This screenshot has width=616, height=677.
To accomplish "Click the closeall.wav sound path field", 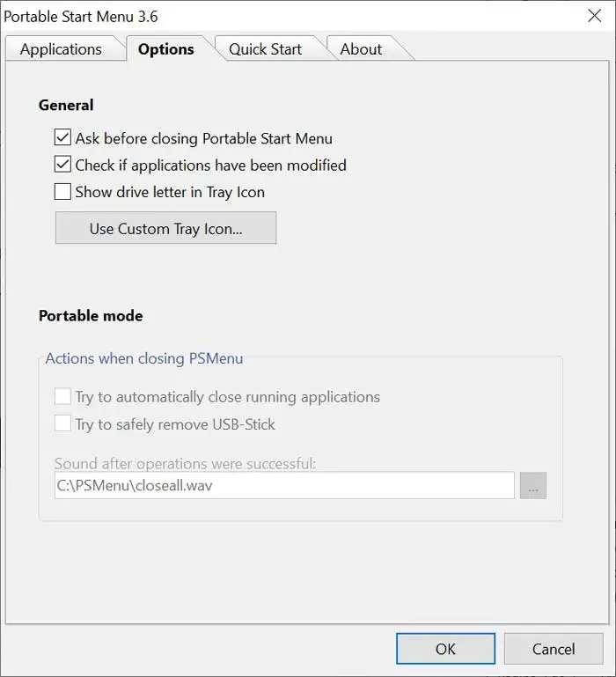I will [283, 485].
